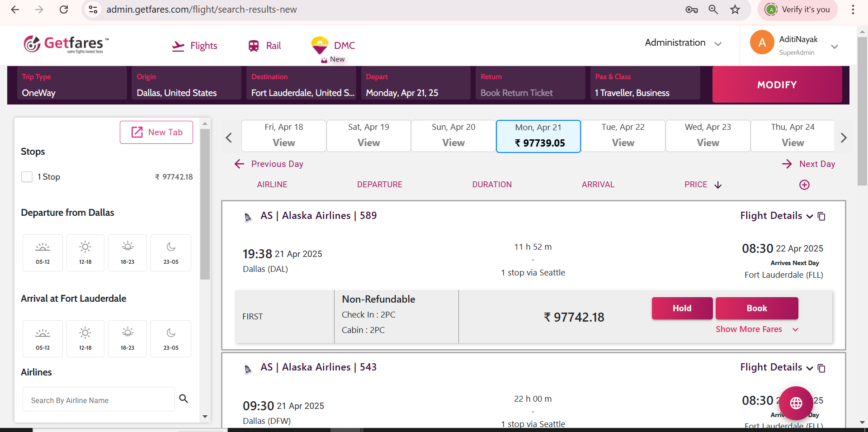The width and height of the screenshot is (868, 432).
Task: Click the airline search magnifier icon
Action: [184, 399]
